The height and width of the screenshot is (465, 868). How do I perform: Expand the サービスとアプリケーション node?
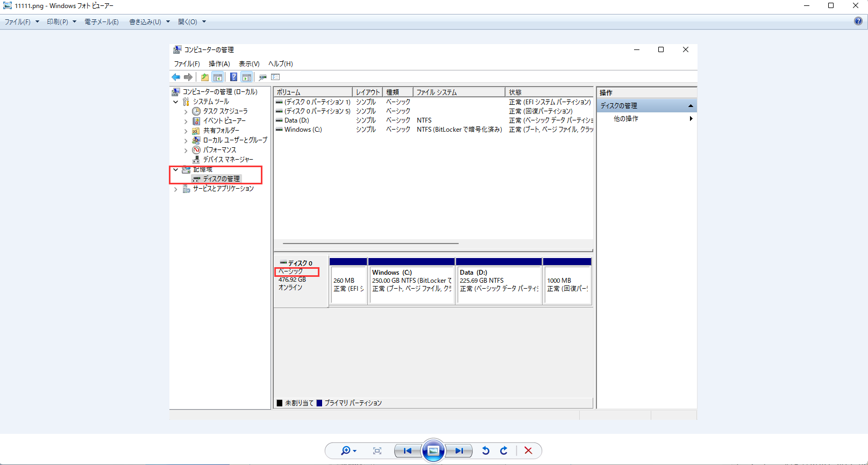tap(175, 189)
